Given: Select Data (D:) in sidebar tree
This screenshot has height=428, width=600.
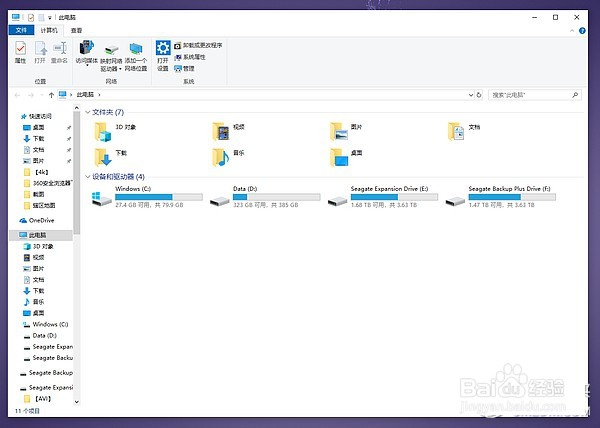Looking at the screenshot, I should (40, 335).
